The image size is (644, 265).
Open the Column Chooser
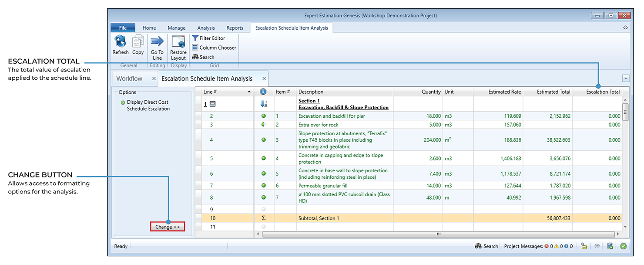(x=214, y=48)
